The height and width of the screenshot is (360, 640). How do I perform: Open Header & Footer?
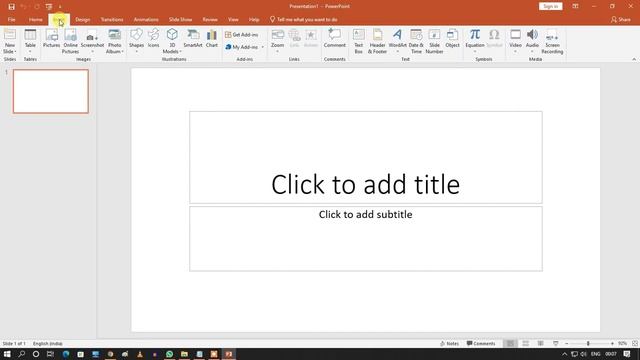377,41
